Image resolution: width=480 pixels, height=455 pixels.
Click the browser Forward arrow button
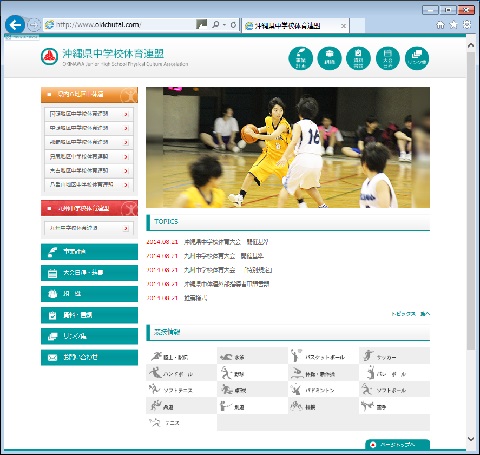coord(33,25)
